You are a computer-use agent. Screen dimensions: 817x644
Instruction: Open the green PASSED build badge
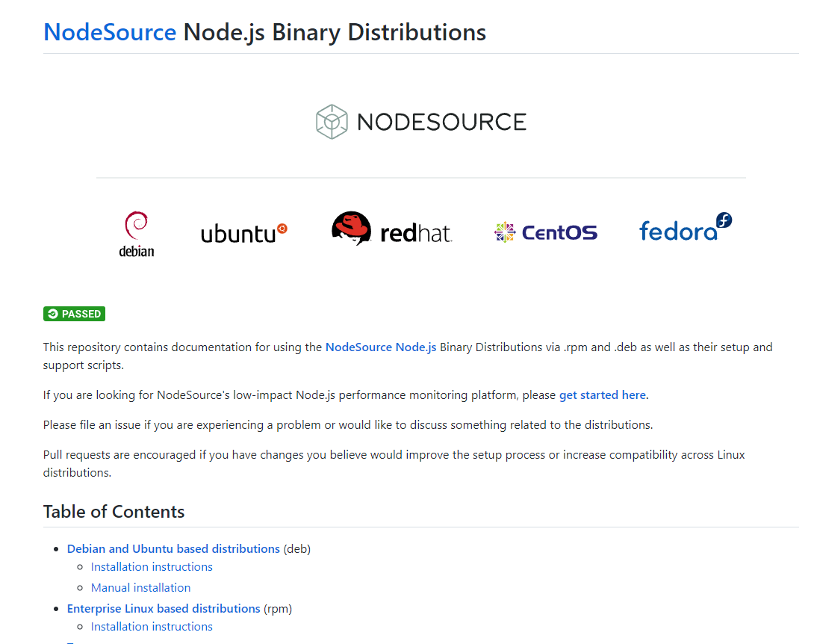74,313
